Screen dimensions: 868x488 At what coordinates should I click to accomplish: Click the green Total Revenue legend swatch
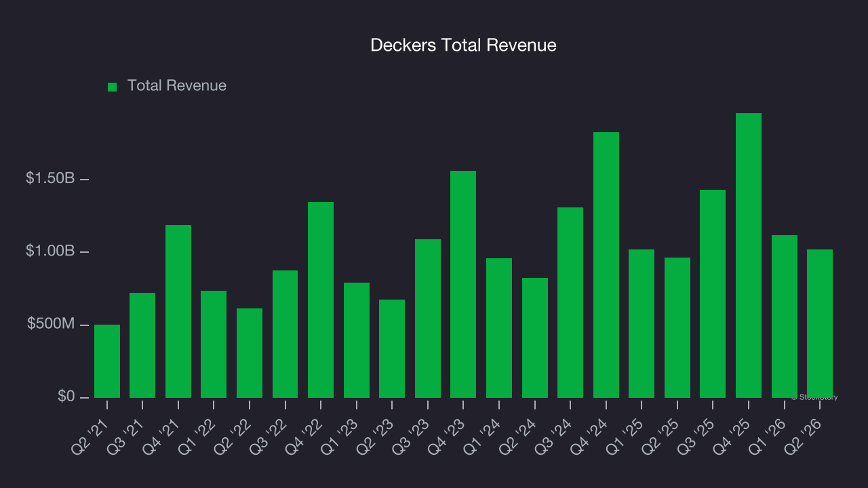click(113, 87)
